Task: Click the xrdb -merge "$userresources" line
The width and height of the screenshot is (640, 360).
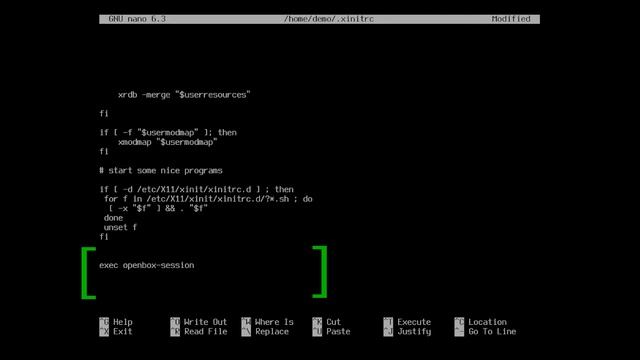Action: [184, 95]
